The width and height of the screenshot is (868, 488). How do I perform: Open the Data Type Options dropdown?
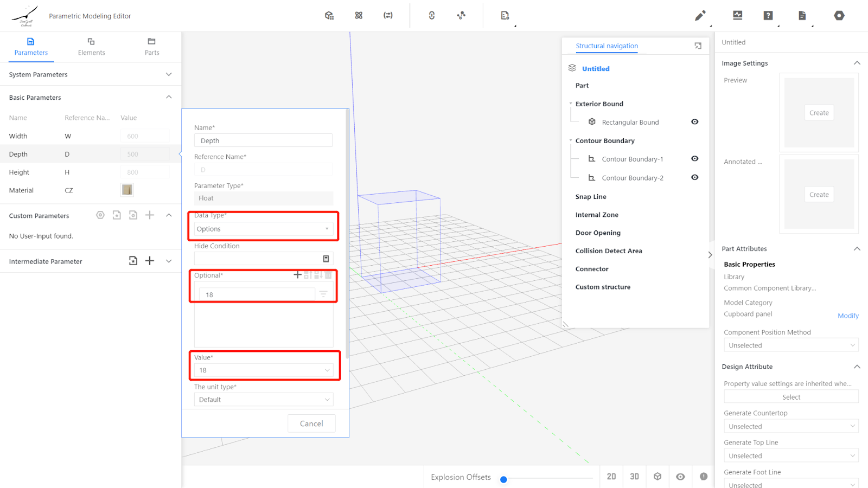coord(263,229)
